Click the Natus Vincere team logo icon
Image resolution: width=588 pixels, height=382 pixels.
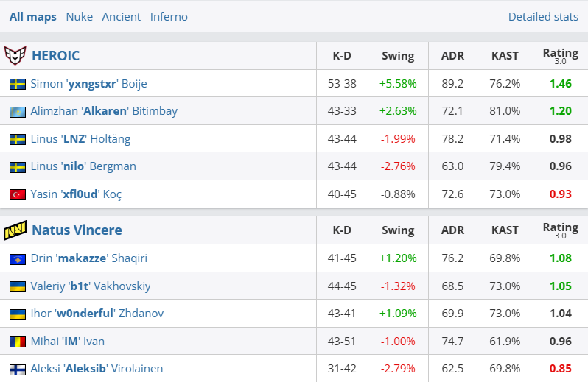coord(15,230)
